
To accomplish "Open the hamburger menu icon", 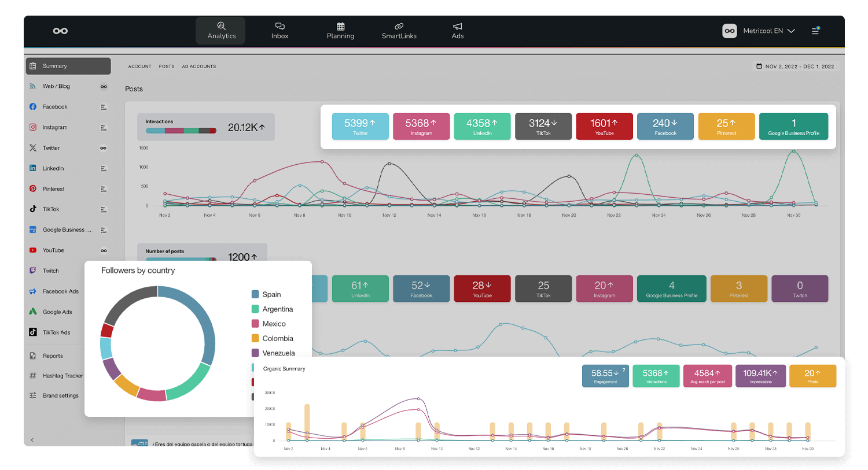I will point(815,31).
